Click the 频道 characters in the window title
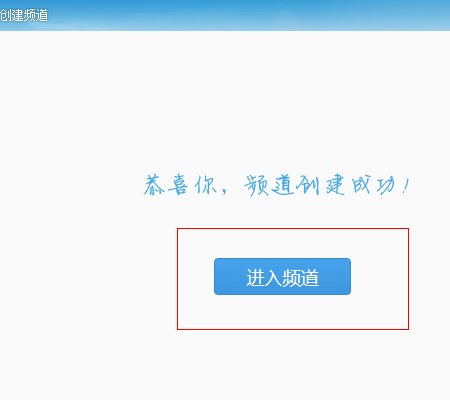The width and height of the screenshot is (450, 400). tap(36, 15)
